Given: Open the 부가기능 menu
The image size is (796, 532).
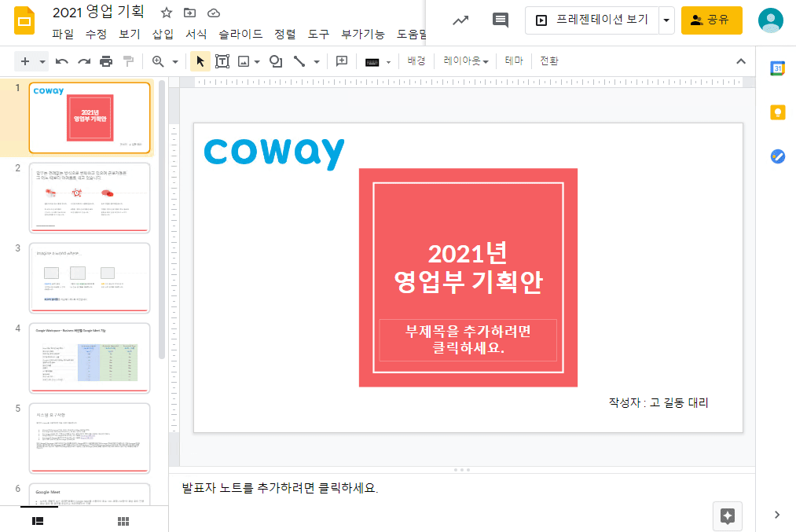Looking at the screenshot, I should [363, 34].
